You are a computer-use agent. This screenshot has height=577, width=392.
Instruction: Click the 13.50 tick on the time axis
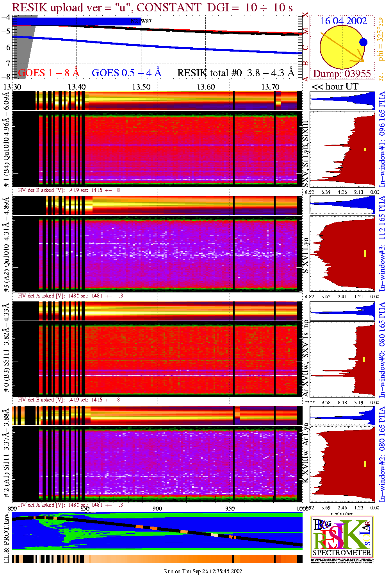click(141, 87)
